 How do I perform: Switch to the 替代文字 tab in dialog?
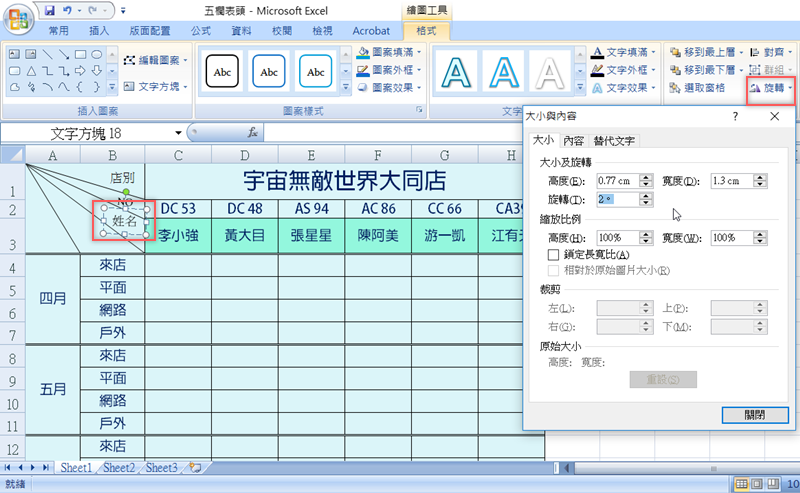(614, 141)
